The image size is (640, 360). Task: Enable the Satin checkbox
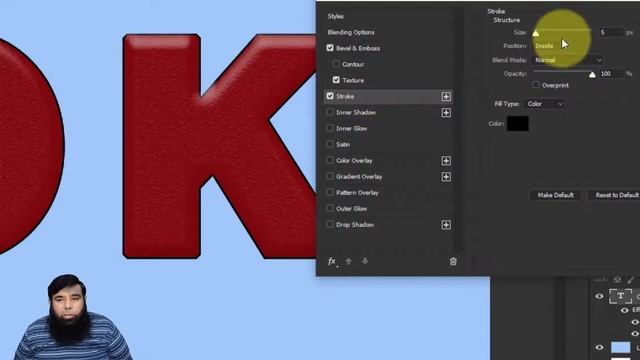tap(330, 144)
